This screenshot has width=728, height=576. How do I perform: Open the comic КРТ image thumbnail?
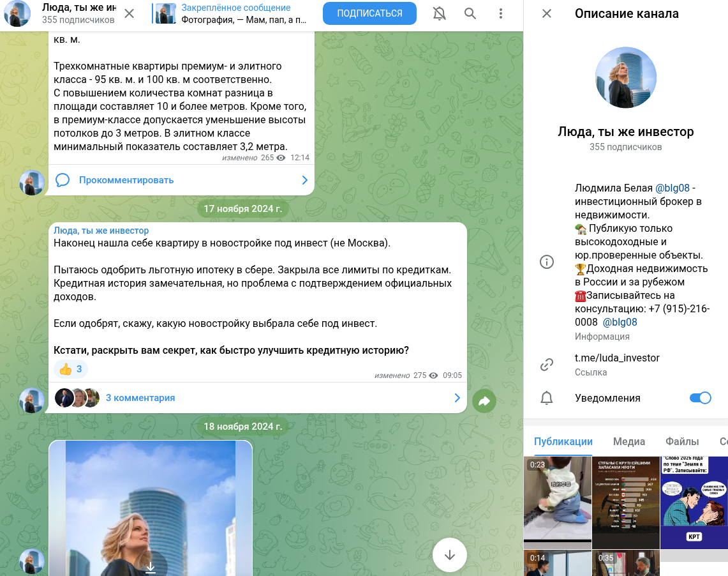click(x=694, y=503)
